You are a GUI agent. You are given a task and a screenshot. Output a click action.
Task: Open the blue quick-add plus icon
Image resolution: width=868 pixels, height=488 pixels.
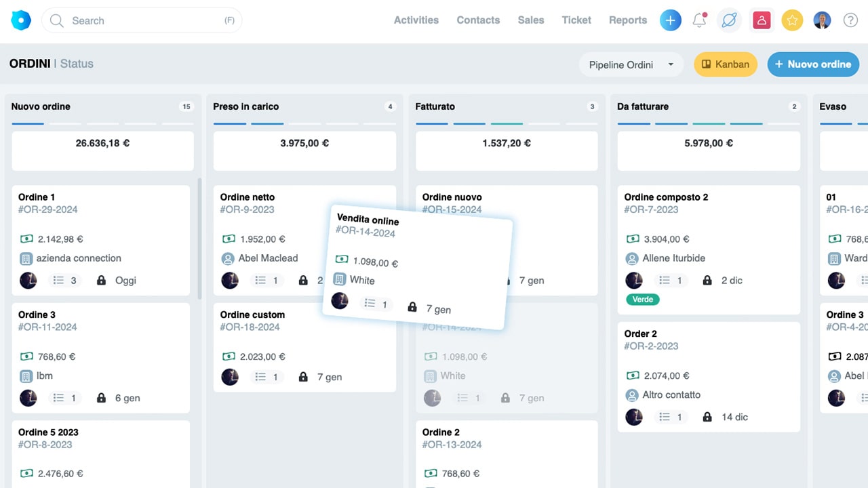(x=671, y=20)
